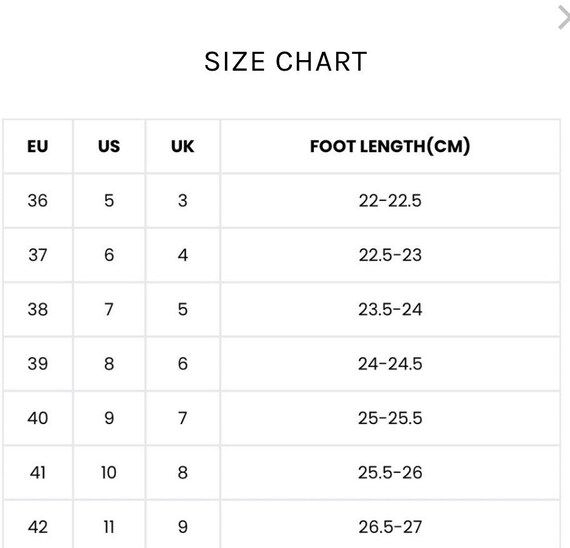The height and width of the screenshot is (548, 570).
Task: Select EU size 42 cell
Action: [38, 524]
